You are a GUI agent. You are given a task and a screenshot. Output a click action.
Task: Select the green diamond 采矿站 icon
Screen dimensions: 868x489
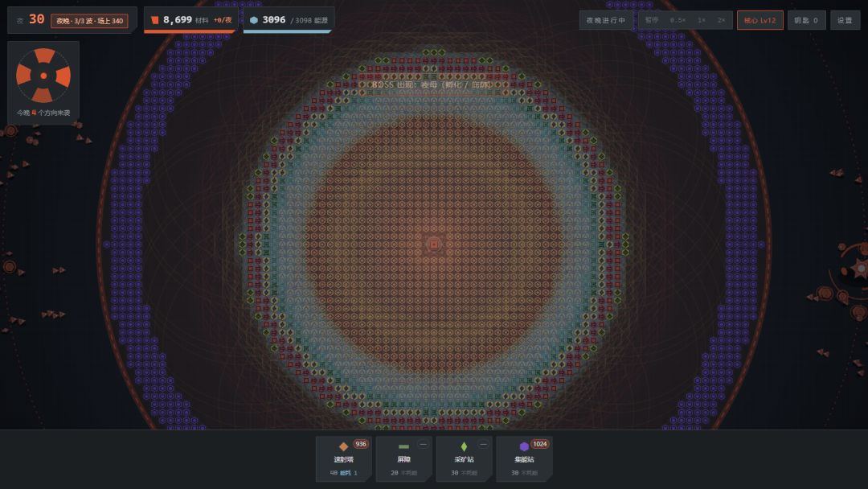coord(464,446)
